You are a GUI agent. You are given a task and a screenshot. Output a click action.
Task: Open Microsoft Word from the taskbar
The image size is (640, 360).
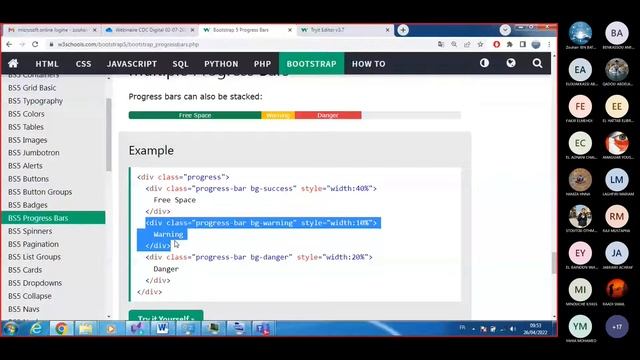162,329
